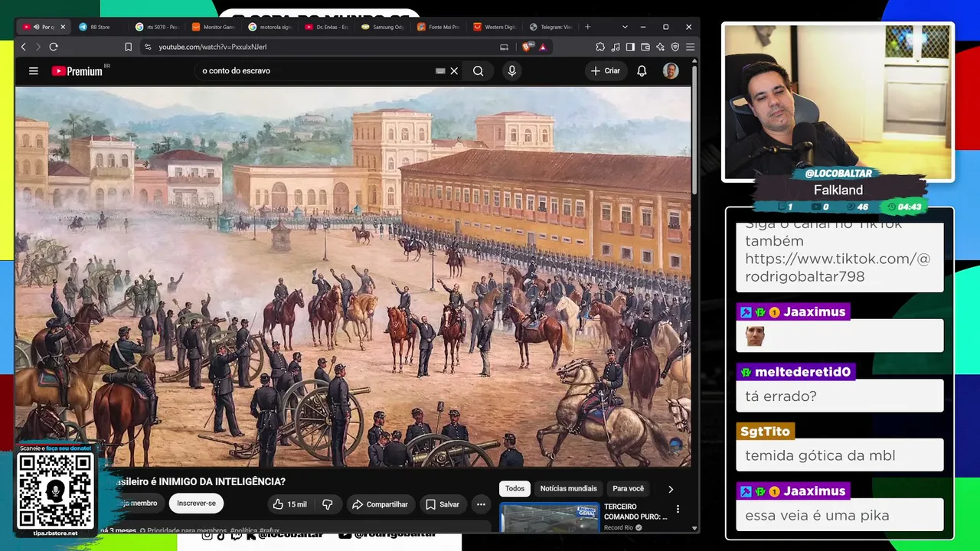The width and height of the screenshot is (980, 551).
Task: Select the Todos filter chip
Action: 515,489
